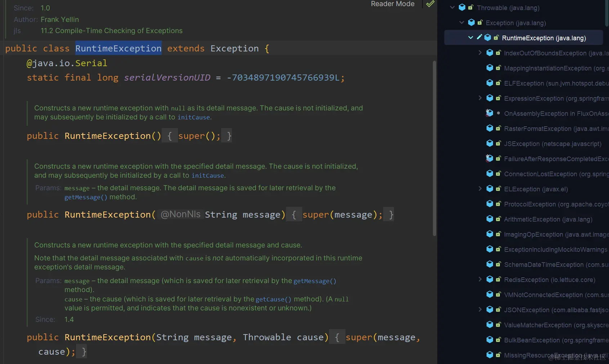
Task: Expand the RedisException node
Action: pos(480,279)
